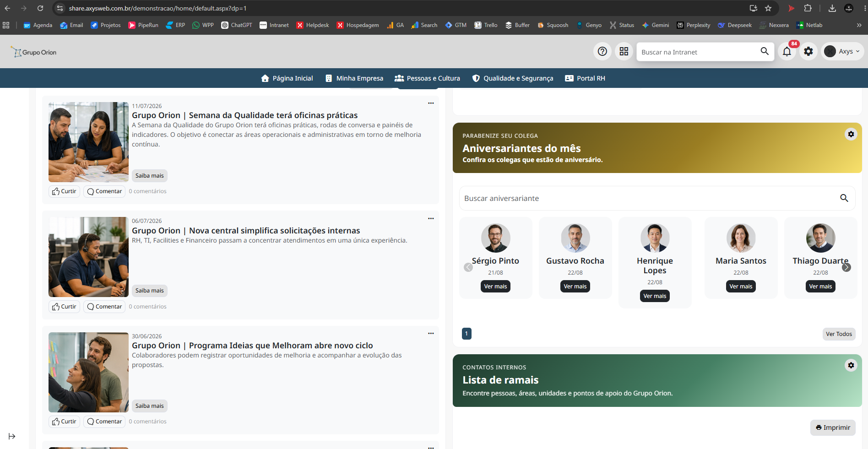
Task: Open the Lista de ramais widget settings gear
Action: click(851, 365)
